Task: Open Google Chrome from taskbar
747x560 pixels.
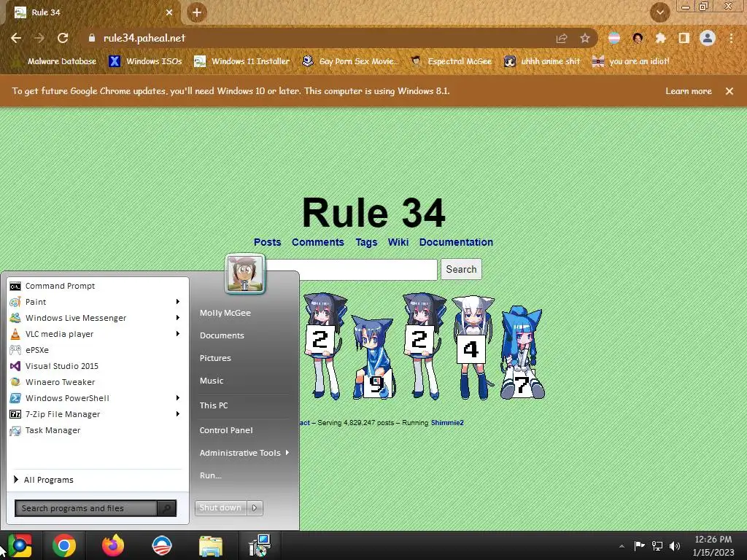Action: click(64, 545)
